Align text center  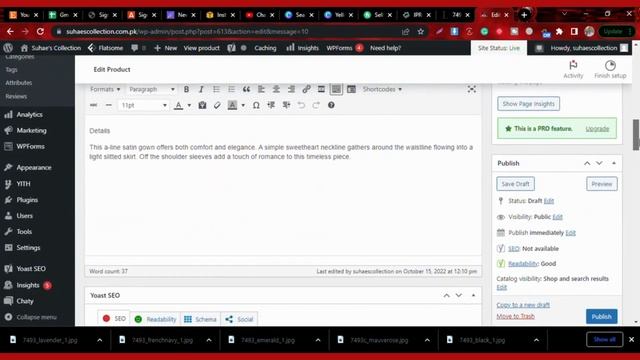click(276, 89)
